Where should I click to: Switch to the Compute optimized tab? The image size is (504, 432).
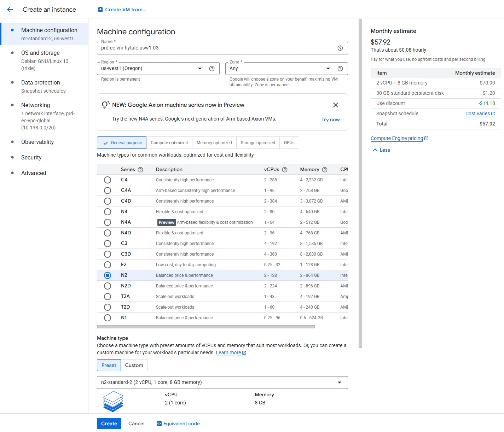(169, 142)
